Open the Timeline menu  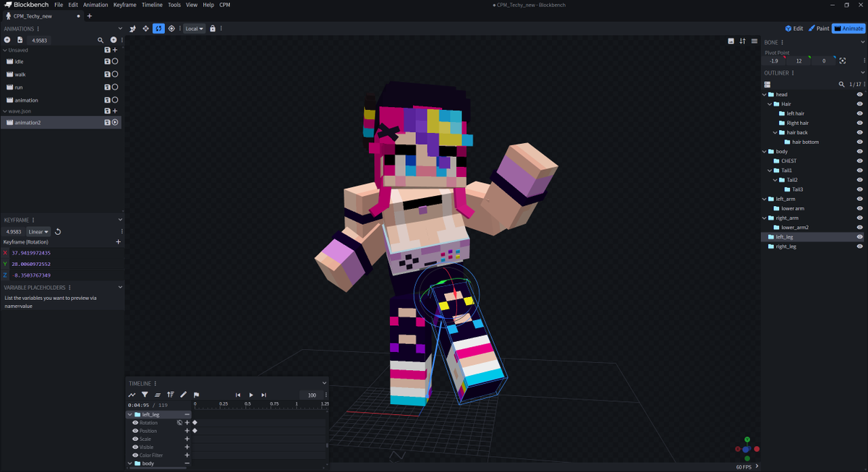(x=152, y=5)
